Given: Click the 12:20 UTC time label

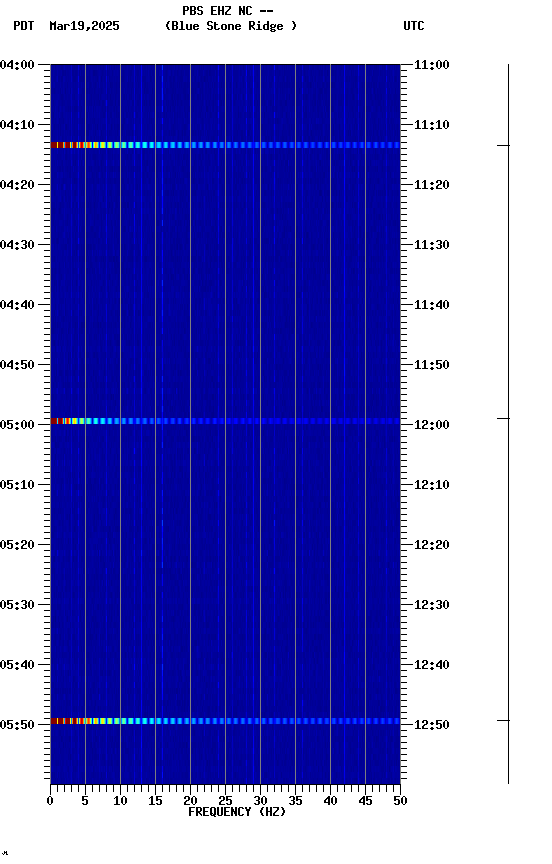Looking at the screenshot, I should (432, 545).
